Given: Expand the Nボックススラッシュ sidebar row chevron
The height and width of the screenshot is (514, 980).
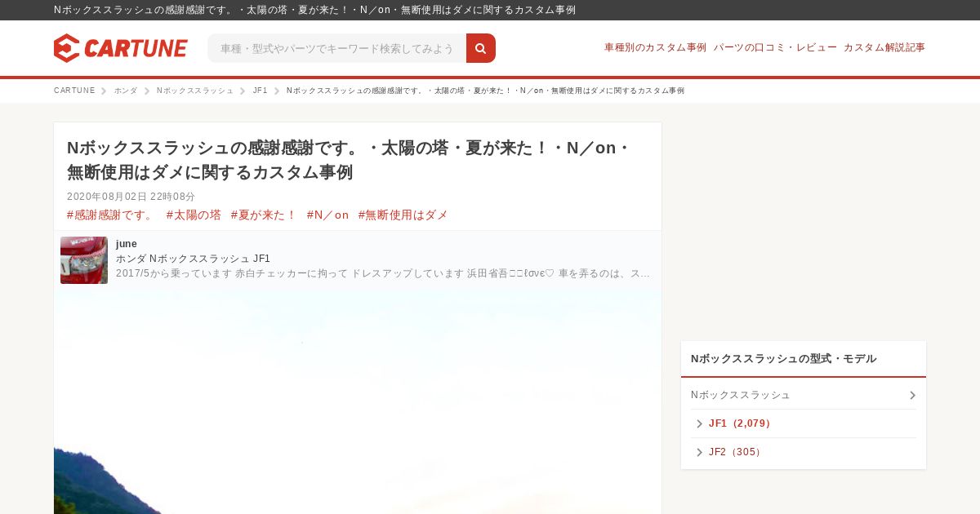Looking at the screenshot, I should click(912, 395).
